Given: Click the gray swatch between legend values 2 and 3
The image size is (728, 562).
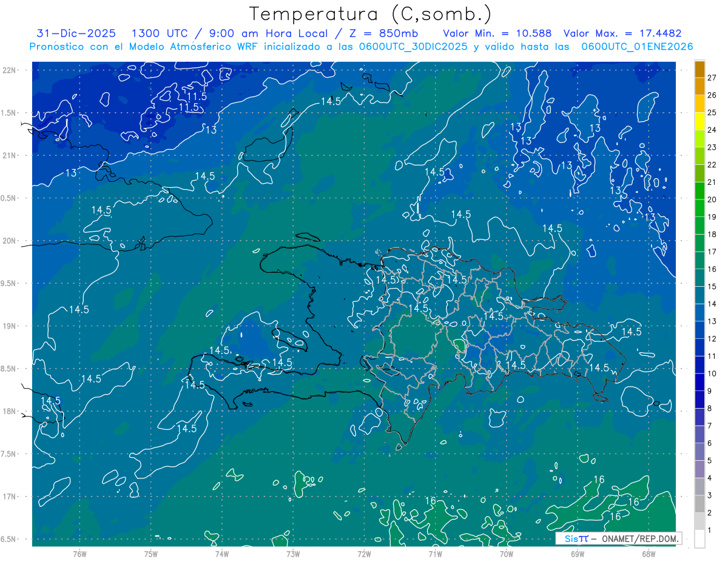Looking at the screenshot, I should [x=700, y=504].
